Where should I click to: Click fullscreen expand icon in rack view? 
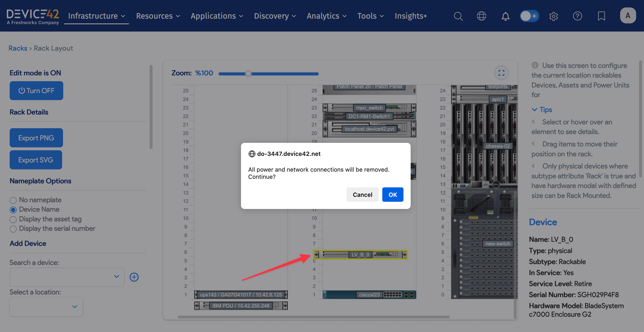[501, 73]
